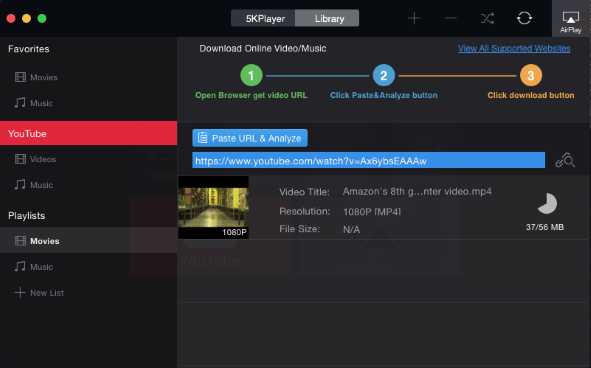Click the download progress pie icon
This screenshot has height=368, width=591.
coord(547,204)
